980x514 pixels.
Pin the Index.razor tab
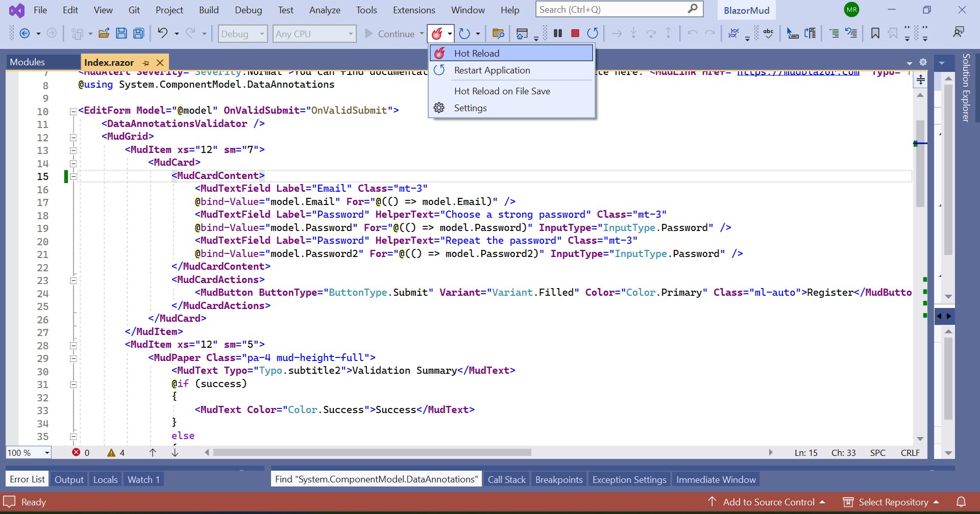point(146,63)
